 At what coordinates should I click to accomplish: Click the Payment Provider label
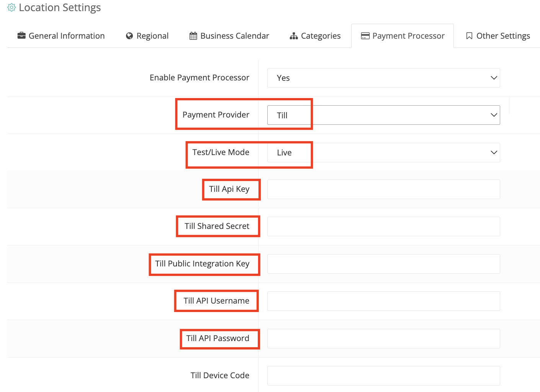pos(216,115)
